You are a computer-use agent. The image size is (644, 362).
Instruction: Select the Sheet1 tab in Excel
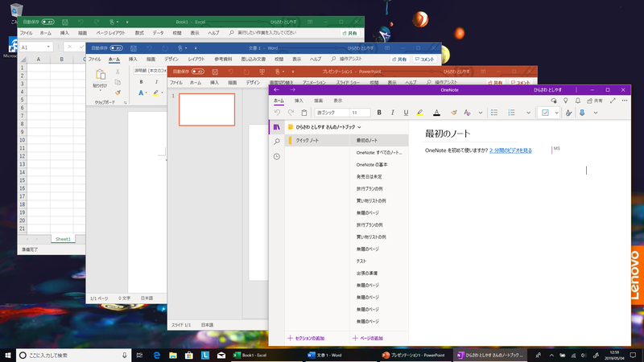point(63,239)
